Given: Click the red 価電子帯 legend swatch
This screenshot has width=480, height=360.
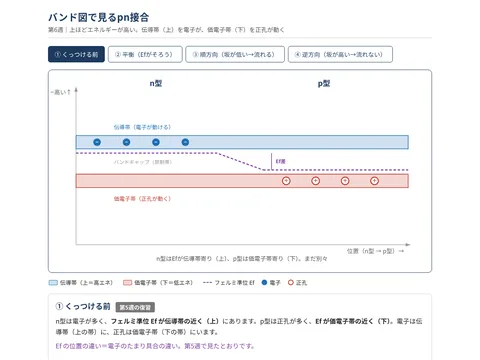Looking at the screenshot, I should [127, 283].
